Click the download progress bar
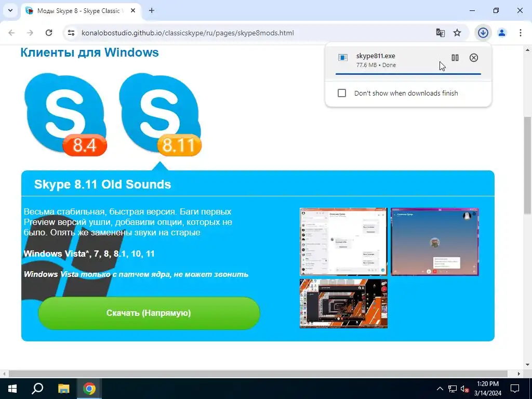This screenshot has width=532, height=399. click(x=408, y=74)
